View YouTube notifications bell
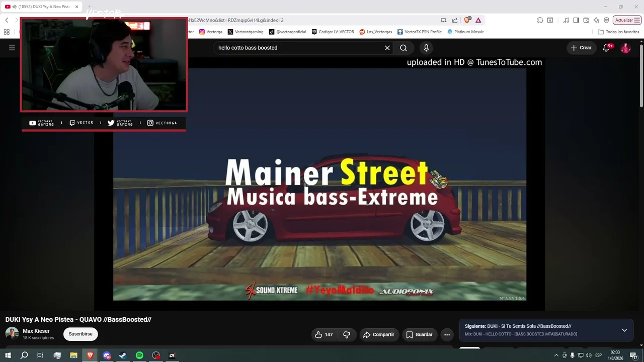Screen dimensions: 644x362 pos(606,48)
